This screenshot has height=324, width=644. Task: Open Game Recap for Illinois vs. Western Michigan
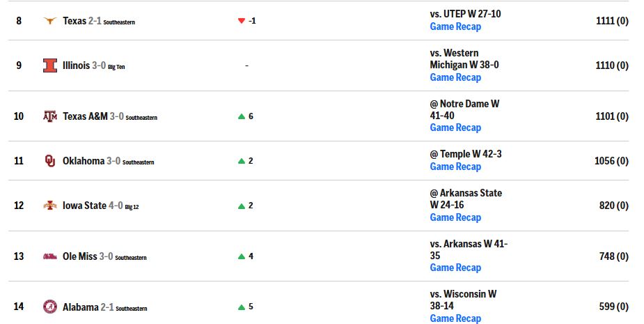click(x=455, y=77)
